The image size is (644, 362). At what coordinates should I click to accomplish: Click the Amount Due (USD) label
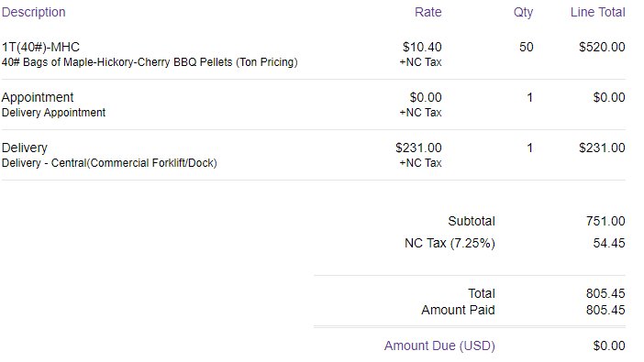(439, 346)
